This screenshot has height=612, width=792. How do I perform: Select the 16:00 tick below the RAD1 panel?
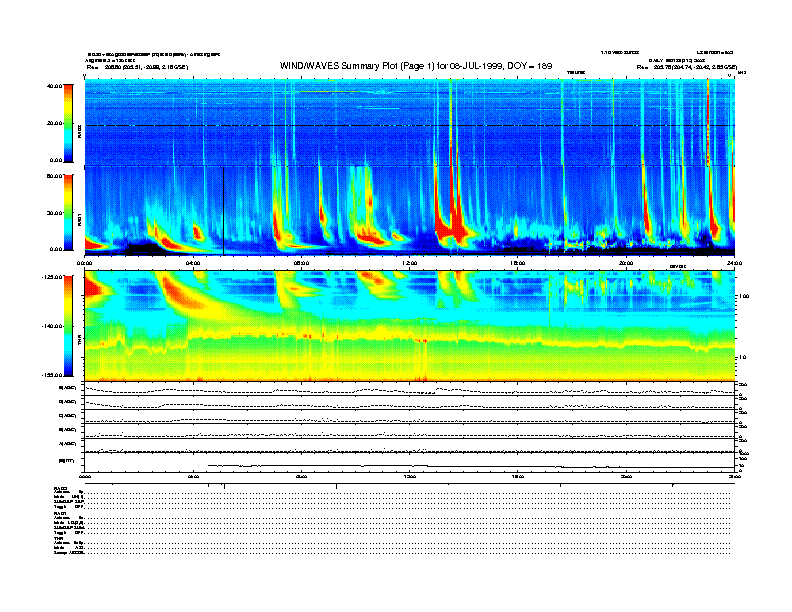[518, 263]
